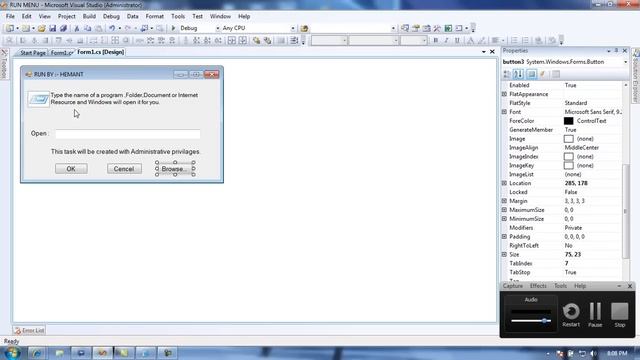
Task: Open the Format menu
Action: 155,16
